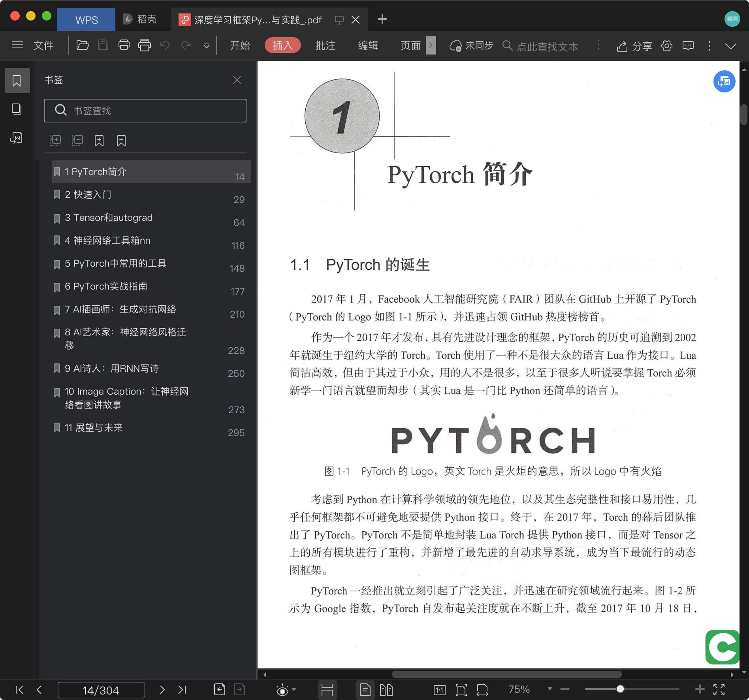Image resolution: width=749 pixels, height=700 pixels.
Task: Select bookmark 3 Tensor和autograd
Action: coord(152,218)
